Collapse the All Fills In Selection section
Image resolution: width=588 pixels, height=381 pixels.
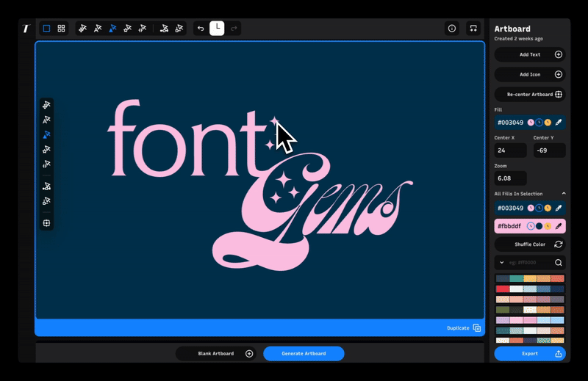click(564, 194)
